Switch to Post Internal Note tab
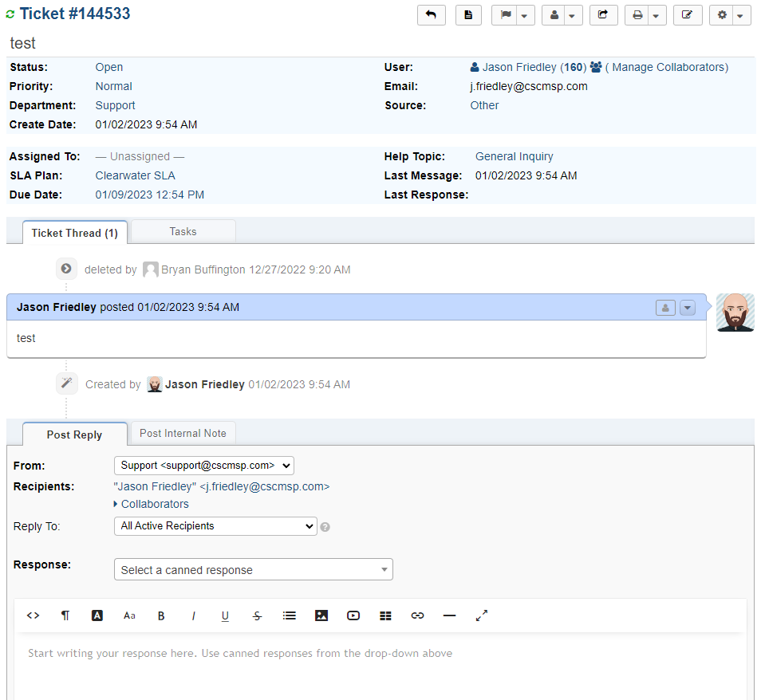The height and width of the screenshot is (700, 761). (x=183, y=433)
